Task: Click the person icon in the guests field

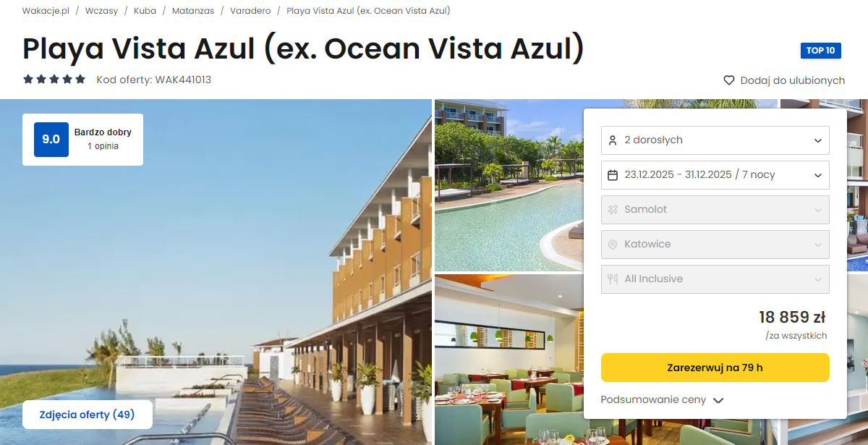Action: [613, 140]
